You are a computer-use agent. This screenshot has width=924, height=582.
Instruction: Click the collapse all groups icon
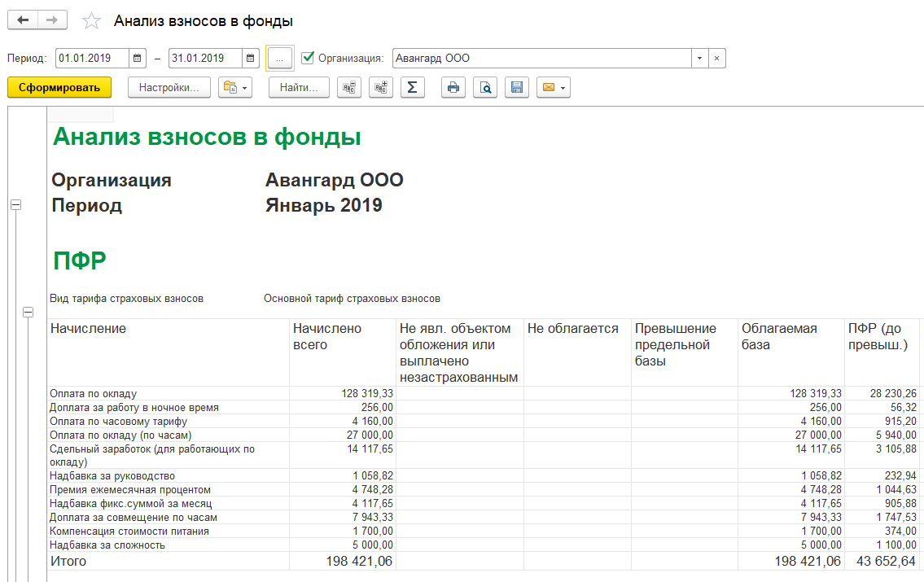349,88
